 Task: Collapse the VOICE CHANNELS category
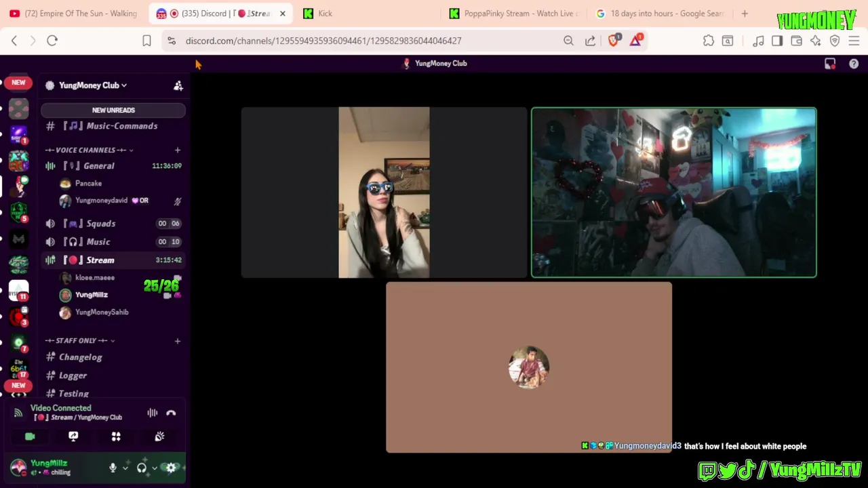click(89, 150)
